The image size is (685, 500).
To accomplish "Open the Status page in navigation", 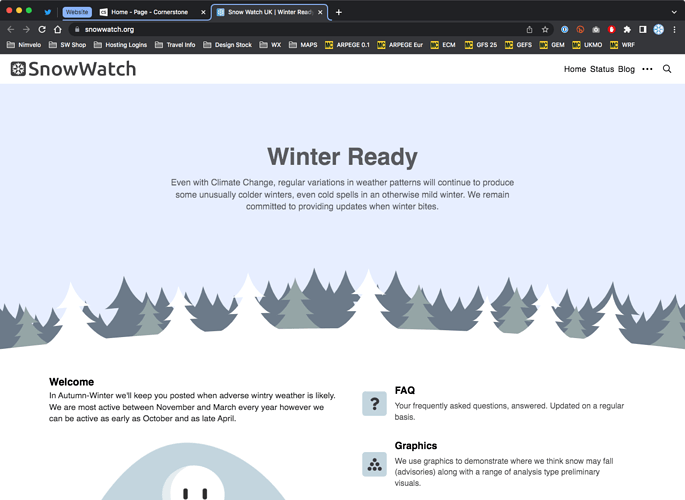I will coord(602,69).
